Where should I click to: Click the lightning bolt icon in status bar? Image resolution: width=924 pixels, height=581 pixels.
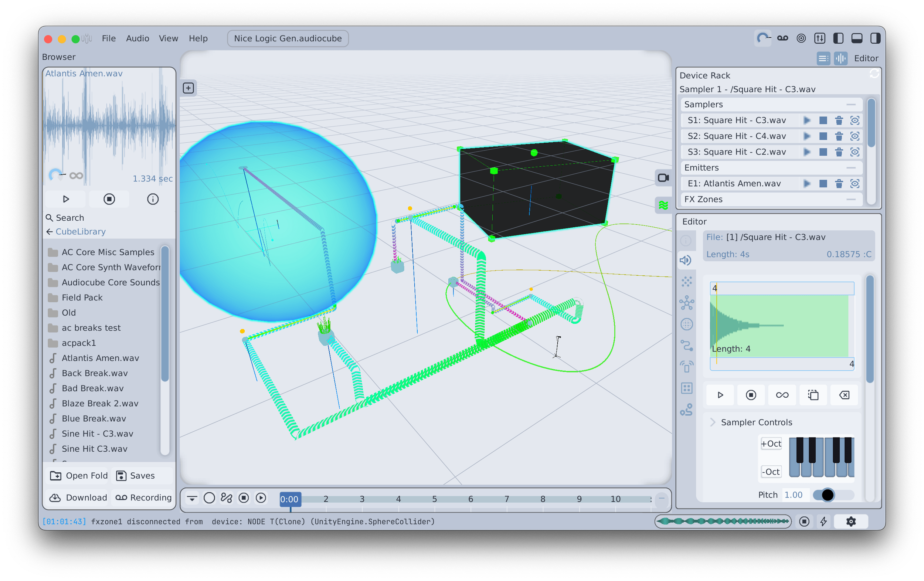(x=823, y=521)
